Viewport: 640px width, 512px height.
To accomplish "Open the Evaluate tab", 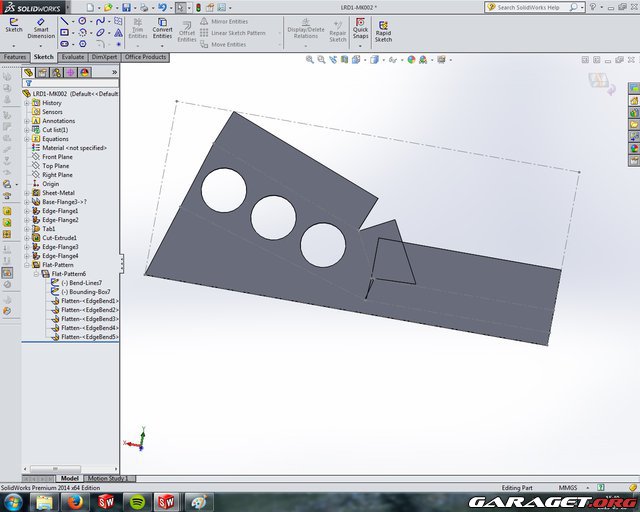I will click(x=73, y=57).
